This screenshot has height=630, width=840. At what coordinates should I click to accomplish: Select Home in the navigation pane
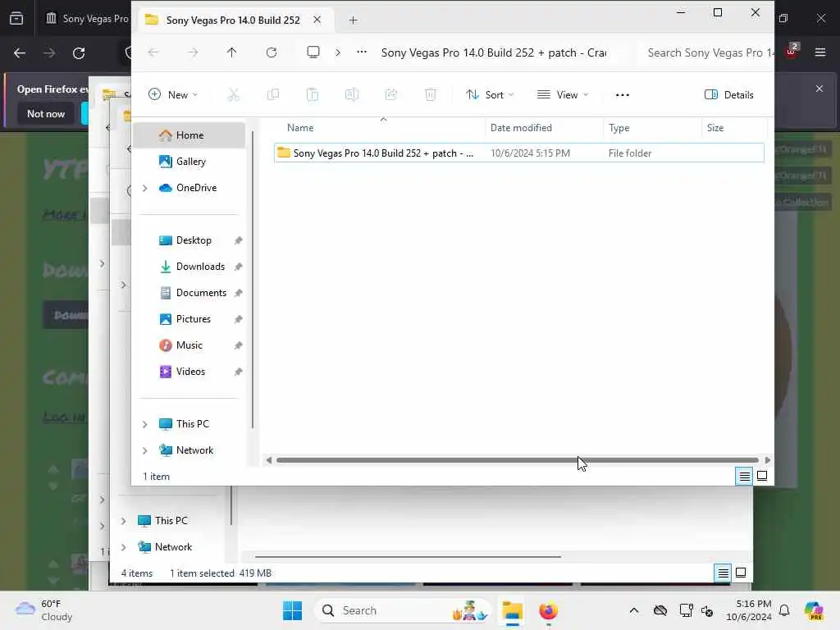pyautogui.click(x=189, y=135)
